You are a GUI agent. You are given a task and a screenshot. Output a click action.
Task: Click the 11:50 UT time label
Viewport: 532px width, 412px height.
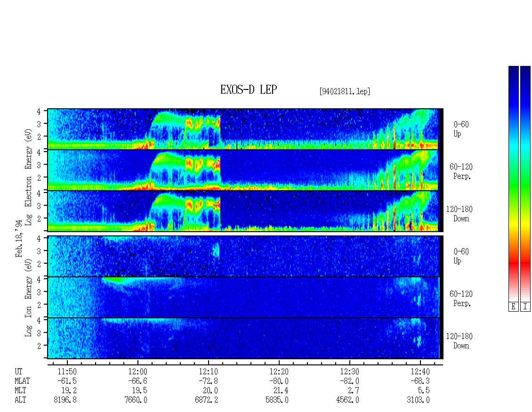click(x=67, y=372)
